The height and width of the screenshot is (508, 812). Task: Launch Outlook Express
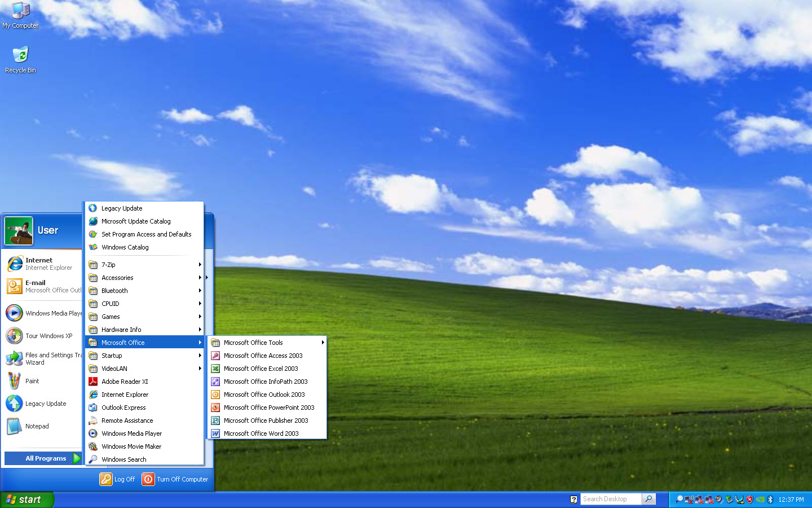point(144,408)
